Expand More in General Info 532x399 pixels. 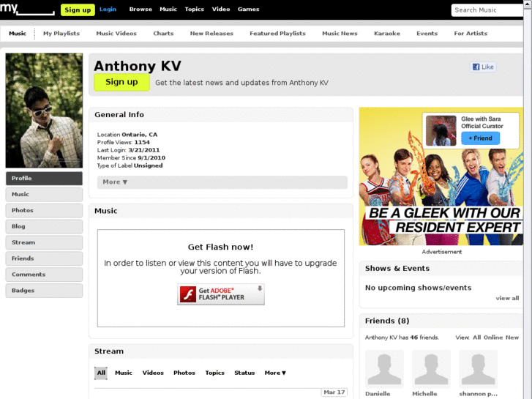(x=222, y=182)
